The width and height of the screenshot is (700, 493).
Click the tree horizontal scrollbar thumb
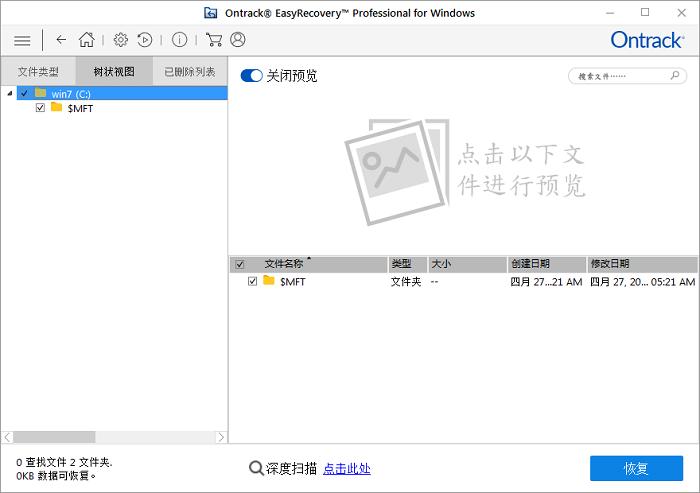(x=54, y=437)
